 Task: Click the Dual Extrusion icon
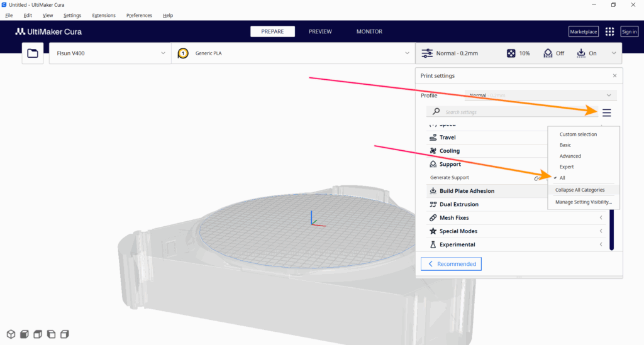[x=433, y=204]
